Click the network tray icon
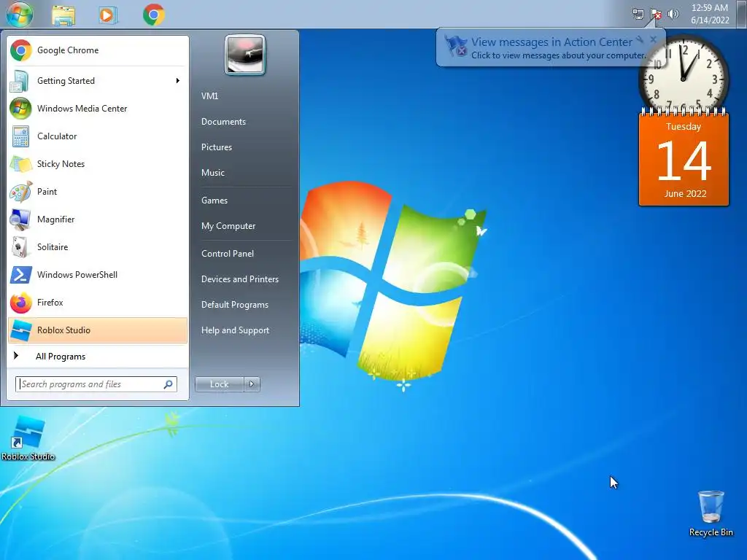Screen dimensions: 747x560 coord(638,14)
